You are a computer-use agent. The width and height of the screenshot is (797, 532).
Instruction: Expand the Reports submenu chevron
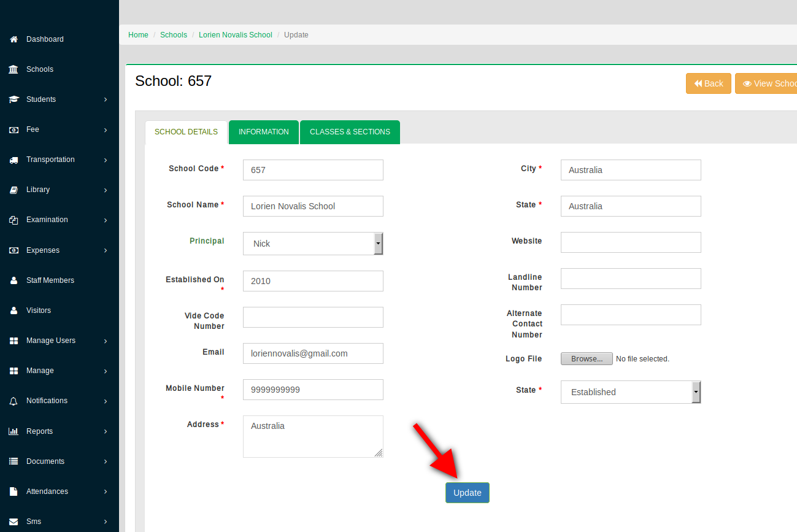[106, 431]
